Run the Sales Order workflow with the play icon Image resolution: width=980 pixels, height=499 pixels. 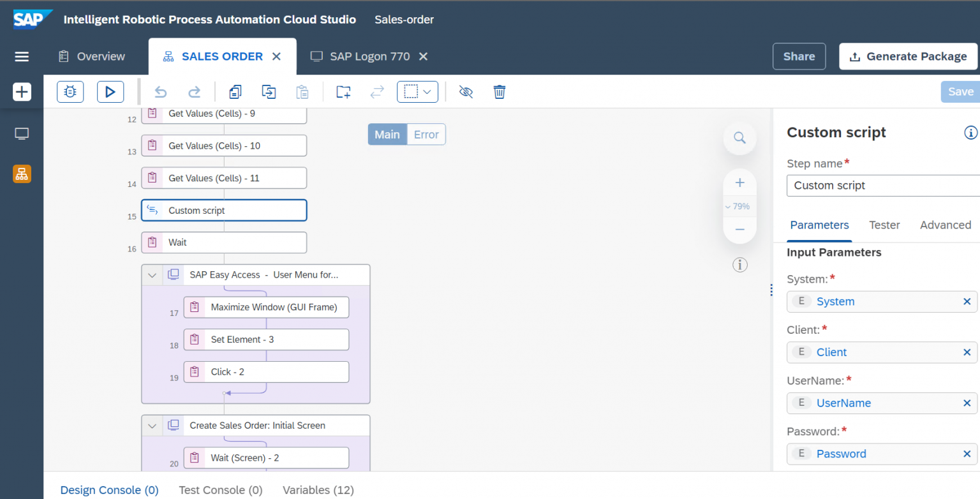pyautogui.click(x=110, y=91)
